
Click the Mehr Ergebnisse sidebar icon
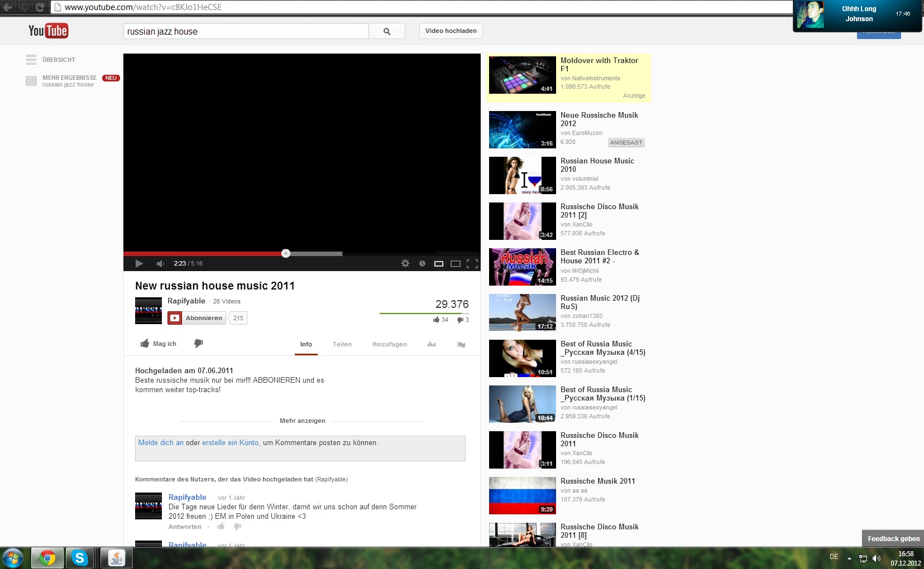pyautogui.click(x=31, y=81)
